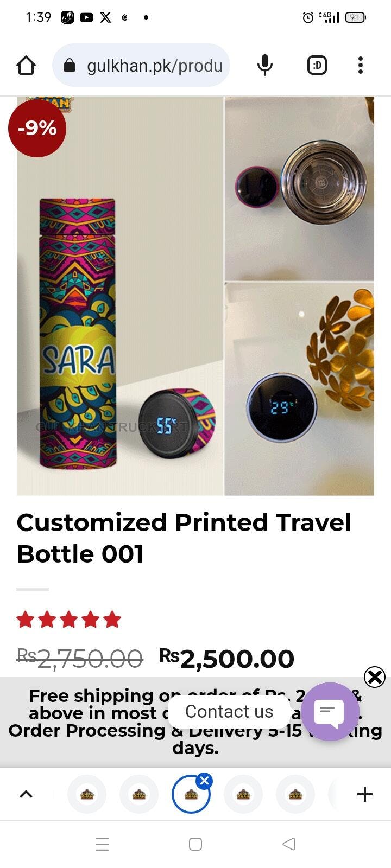Switch to the last full tab thumbnail
391x868 pixels.
pos(295,794)
